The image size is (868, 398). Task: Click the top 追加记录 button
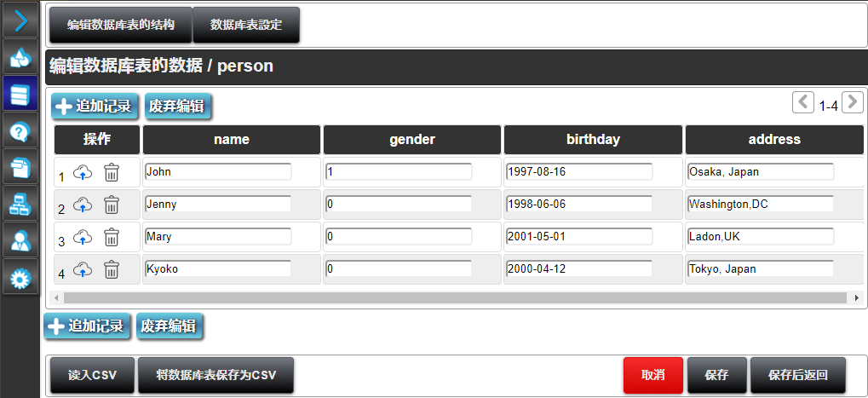pyautogui.click(x=94, y=107)
